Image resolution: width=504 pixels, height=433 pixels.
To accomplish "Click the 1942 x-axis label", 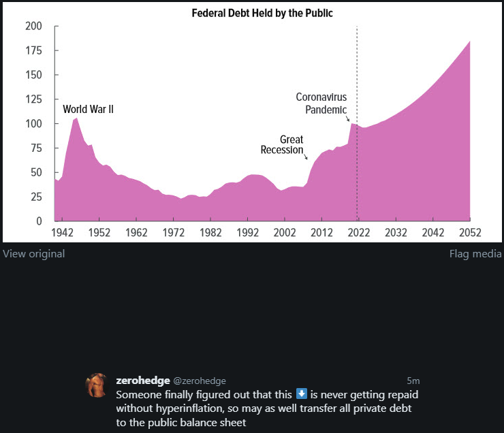I will (x=62, y=232).
